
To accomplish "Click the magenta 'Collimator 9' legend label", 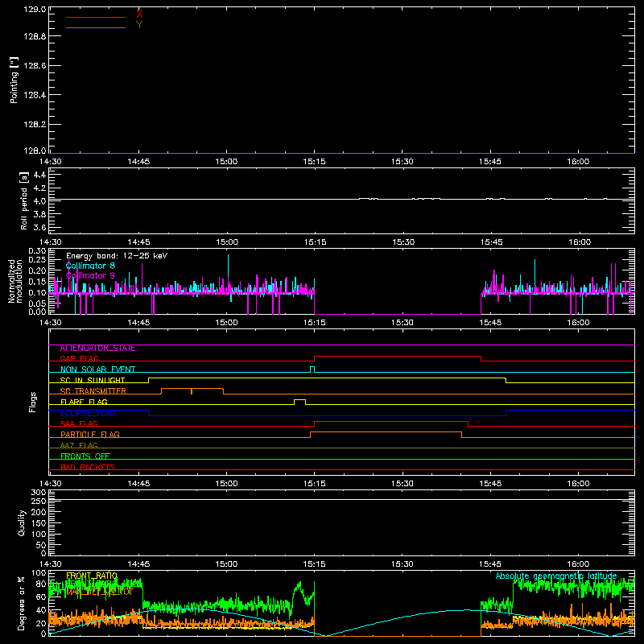I will pos(90,275).
